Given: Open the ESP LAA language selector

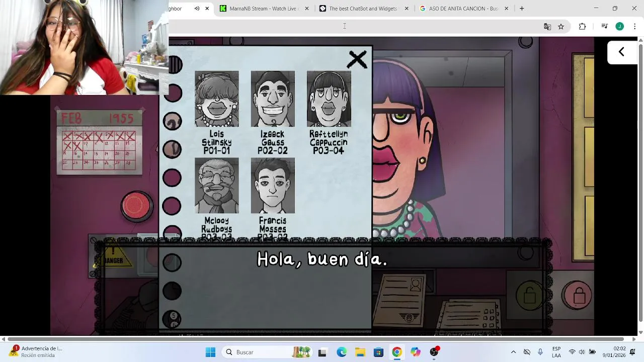Looking at the screenshot, I should tap(556, 352).
